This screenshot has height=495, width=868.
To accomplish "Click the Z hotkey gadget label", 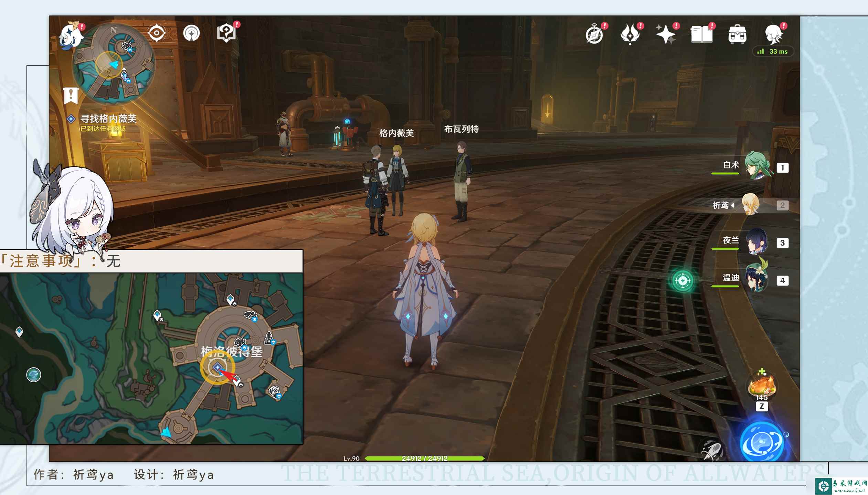I will point(762,406).
